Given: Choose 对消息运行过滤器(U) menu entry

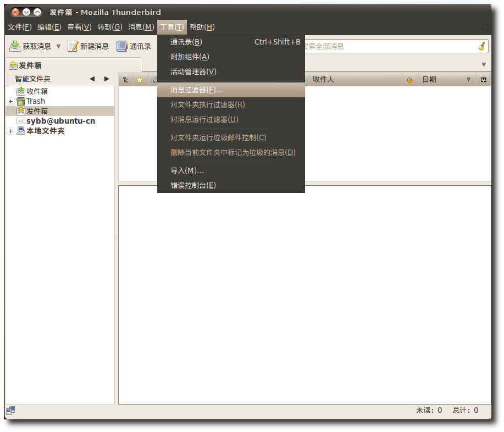Looking at the screenshot, I should (x=231, y=120).
